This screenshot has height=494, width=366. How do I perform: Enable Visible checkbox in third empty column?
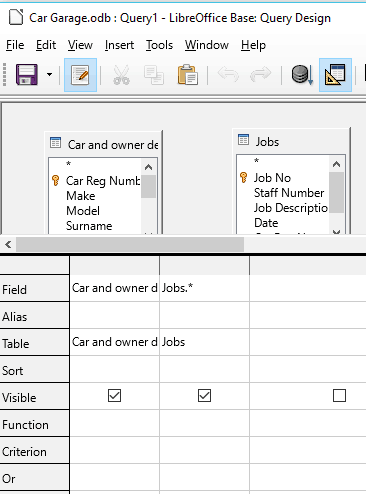click(x=339, y=396)
